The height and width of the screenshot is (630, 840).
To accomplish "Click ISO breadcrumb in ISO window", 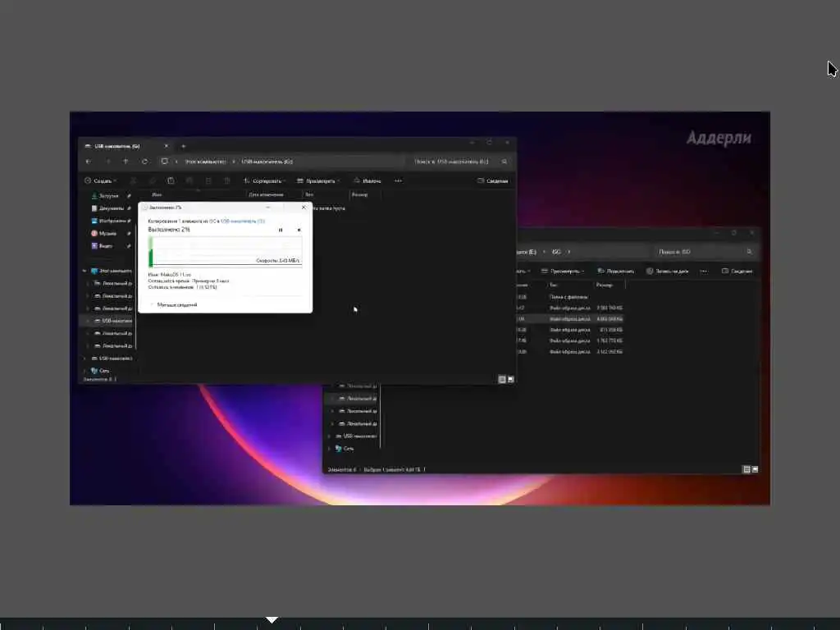I will coord(556,252).
